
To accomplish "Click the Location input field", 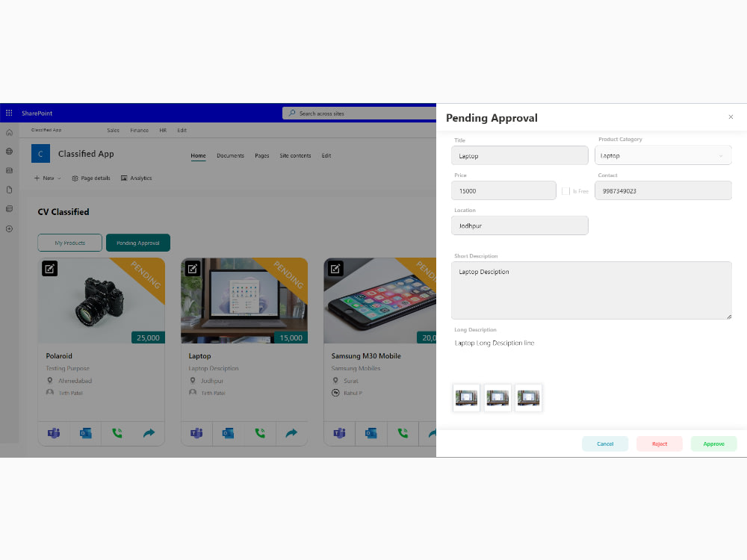I will click(520, 225).
